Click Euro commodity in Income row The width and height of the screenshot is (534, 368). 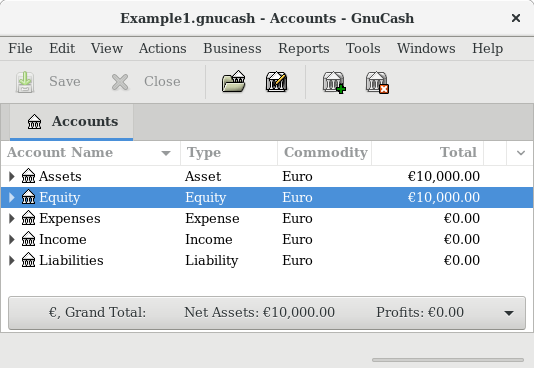tap(297, 240)
